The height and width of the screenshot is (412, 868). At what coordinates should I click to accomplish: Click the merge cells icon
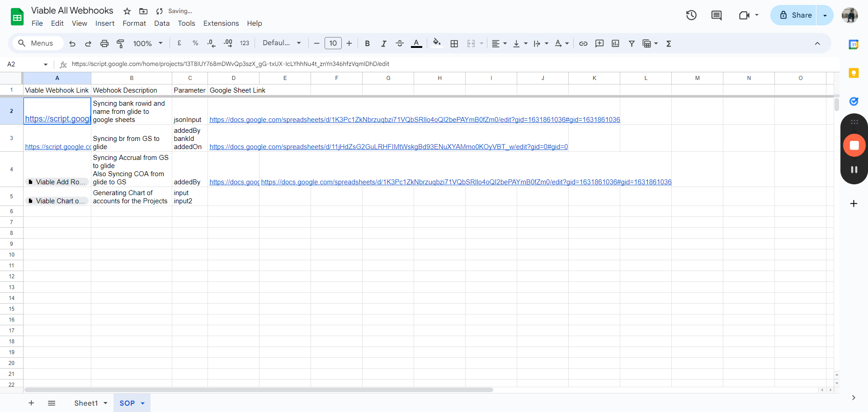pos(471,43)
